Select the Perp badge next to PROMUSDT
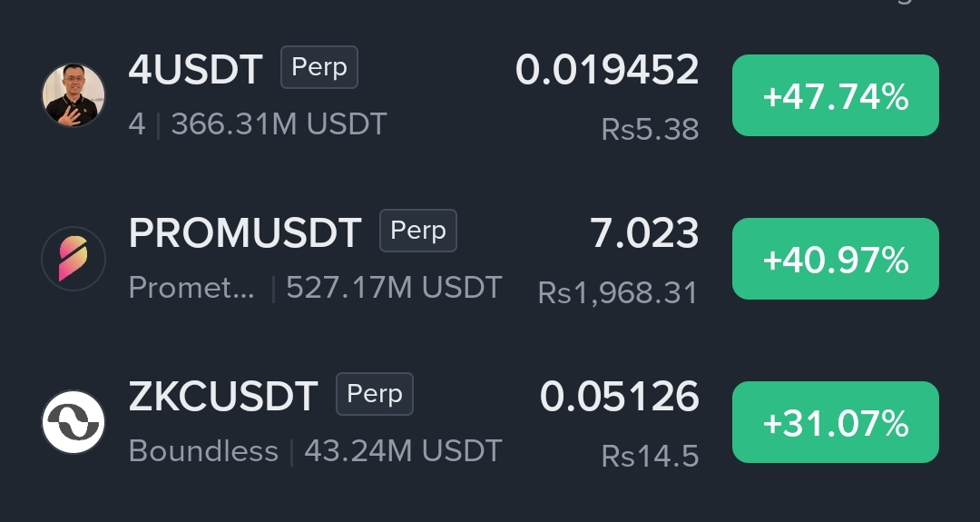Image resolution: width=980 pixels, height=522 pixels. 418,231
